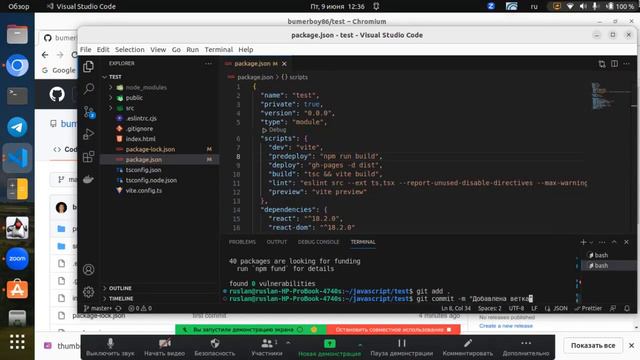Open the Docker view in activity bar
Image resolution: width=640 pixels, height=360 pixels.
[x=89, y=179]
